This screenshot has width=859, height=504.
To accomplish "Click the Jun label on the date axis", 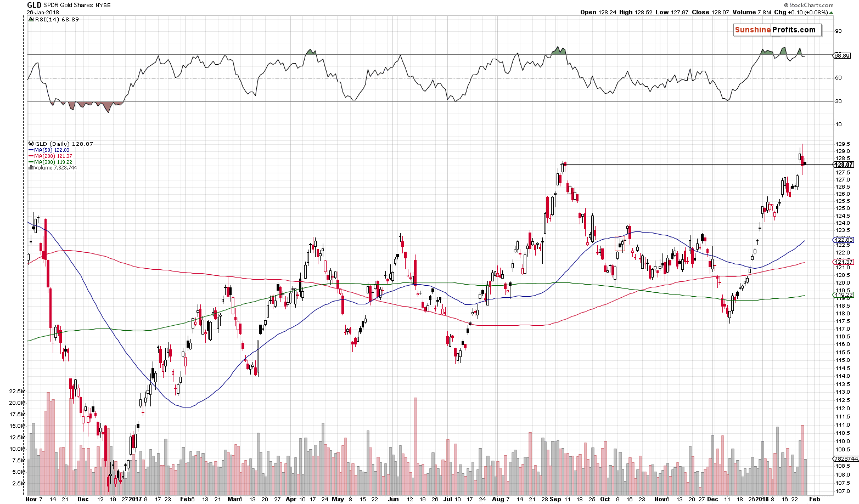I will pos(393,500).
